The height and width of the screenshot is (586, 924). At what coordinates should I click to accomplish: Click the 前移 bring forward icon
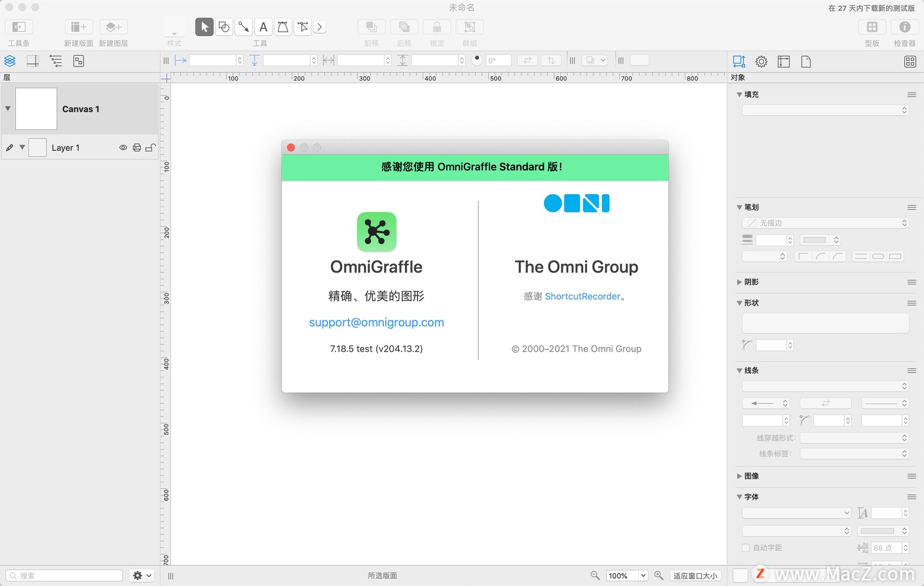click(x=372, y=27)
